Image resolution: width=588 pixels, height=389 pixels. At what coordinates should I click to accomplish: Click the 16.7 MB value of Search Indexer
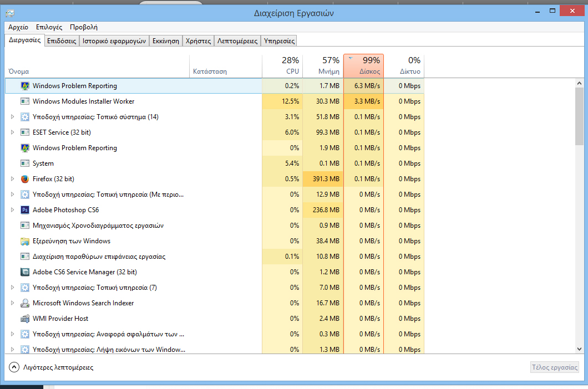323,303
